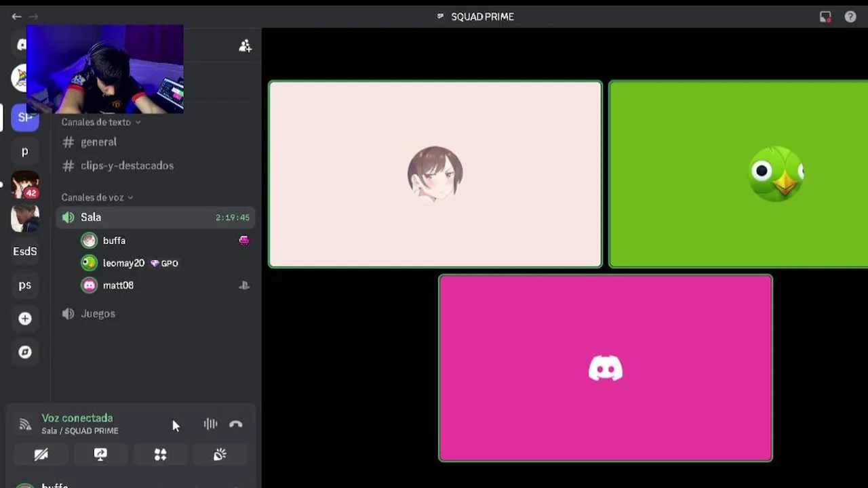868x488 pixels.
Task: Collapse the "Canales de texto" category
Action: 101,122
